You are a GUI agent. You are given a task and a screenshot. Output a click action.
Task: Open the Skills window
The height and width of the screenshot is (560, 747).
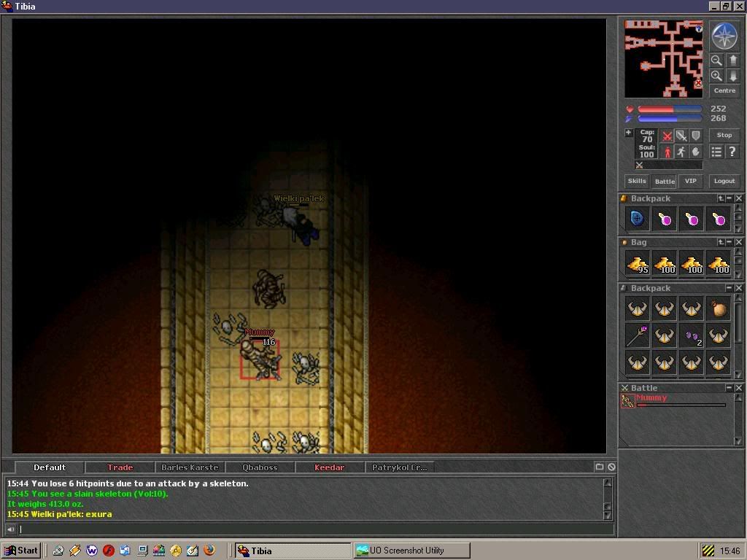point(636,181)
